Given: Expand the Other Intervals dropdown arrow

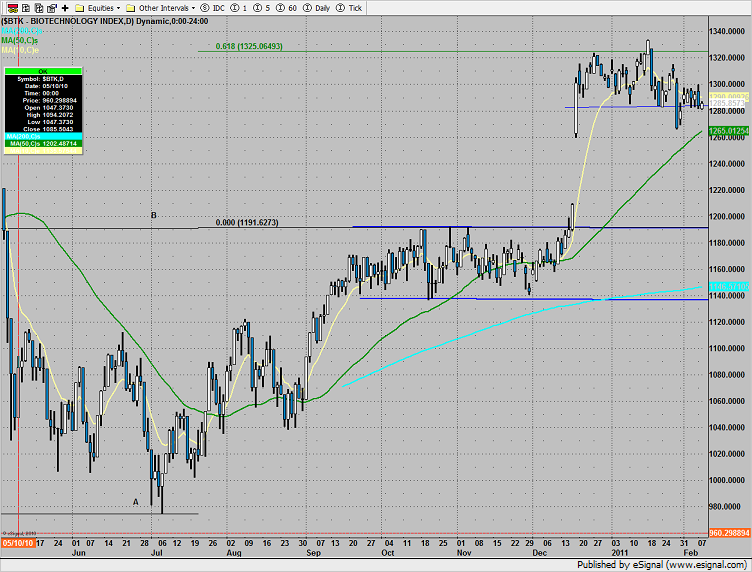Looking at the screenshot, I should (191, 7).
